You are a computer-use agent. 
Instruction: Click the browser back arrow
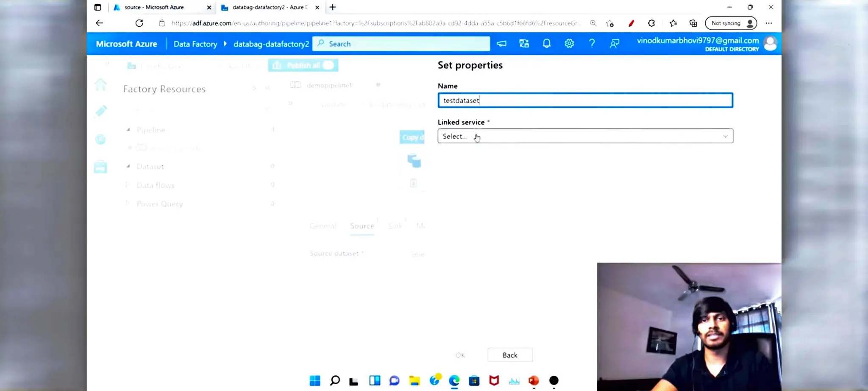(99, 23)
